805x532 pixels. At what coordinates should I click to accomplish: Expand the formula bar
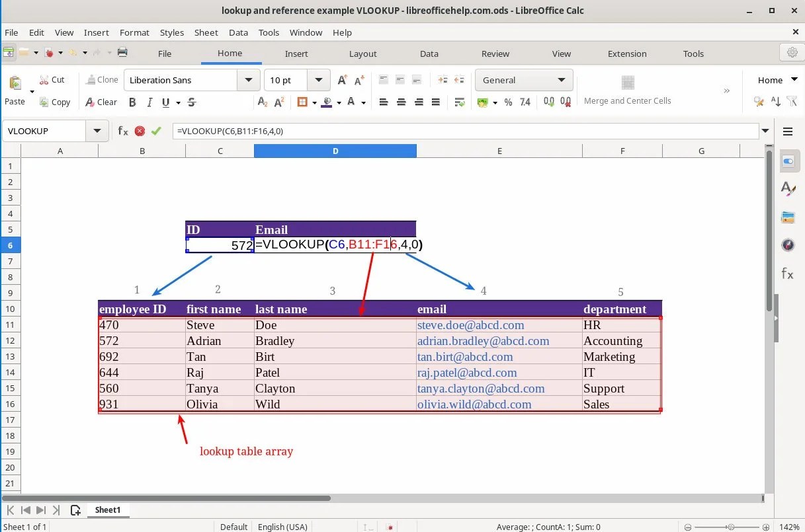pyautogui.click(x=766, y=131)
